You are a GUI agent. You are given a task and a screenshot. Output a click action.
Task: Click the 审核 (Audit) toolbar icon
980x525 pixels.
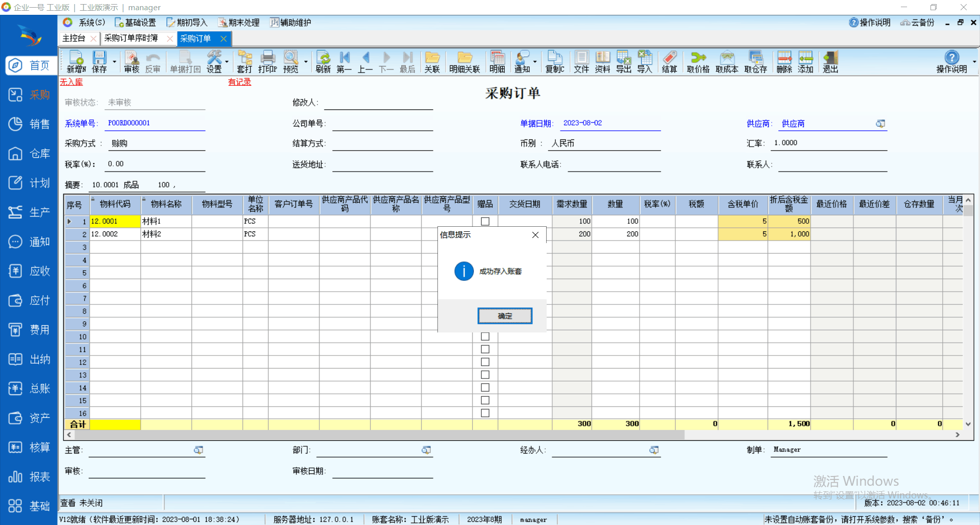click(x=131, y=62)
